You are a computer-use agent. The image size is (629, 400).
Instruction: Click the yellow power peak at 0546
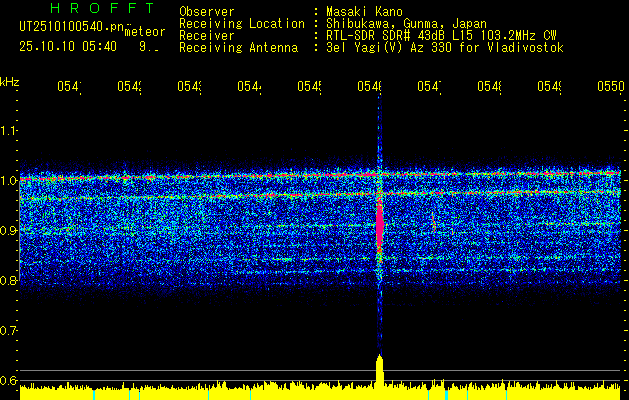coord(379,371)
